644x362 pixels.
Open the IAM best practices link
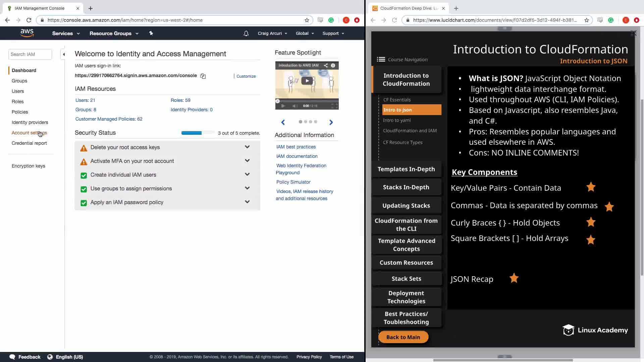(x=296, y=147)
